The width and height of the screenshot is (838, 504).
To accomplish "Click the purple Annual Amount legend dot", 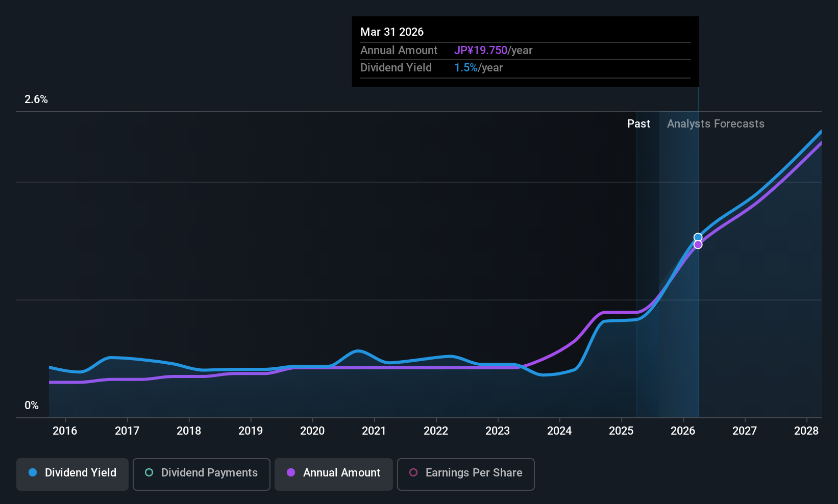I will pos(291,472).
